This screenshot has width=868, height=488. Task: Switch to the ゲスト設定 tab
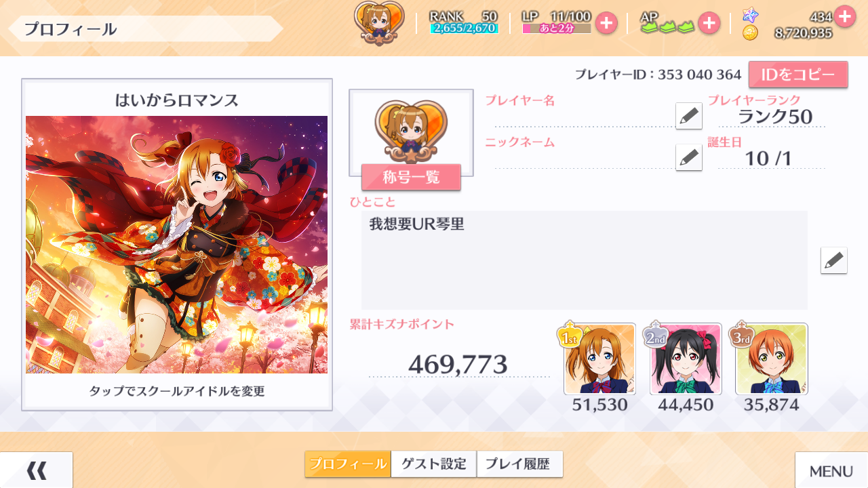pos(434,464)
